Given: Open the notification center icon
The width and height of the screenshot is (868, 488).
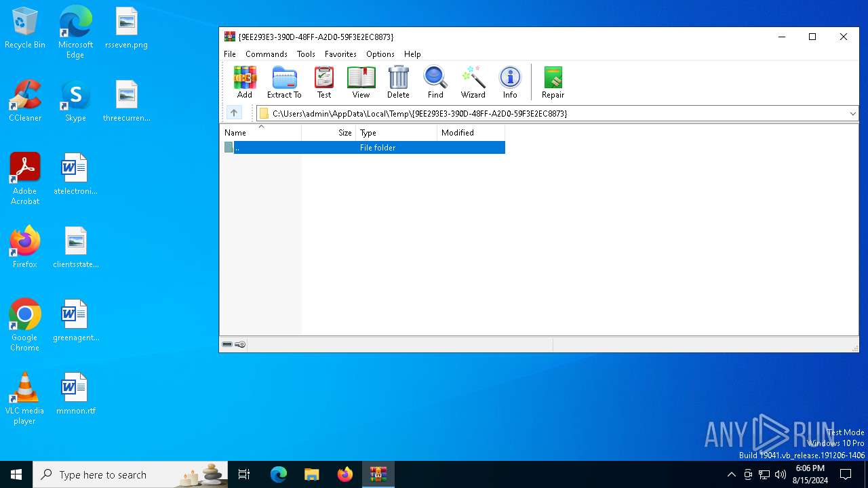Looking at the screenshot, I should [x=846, y=474].
